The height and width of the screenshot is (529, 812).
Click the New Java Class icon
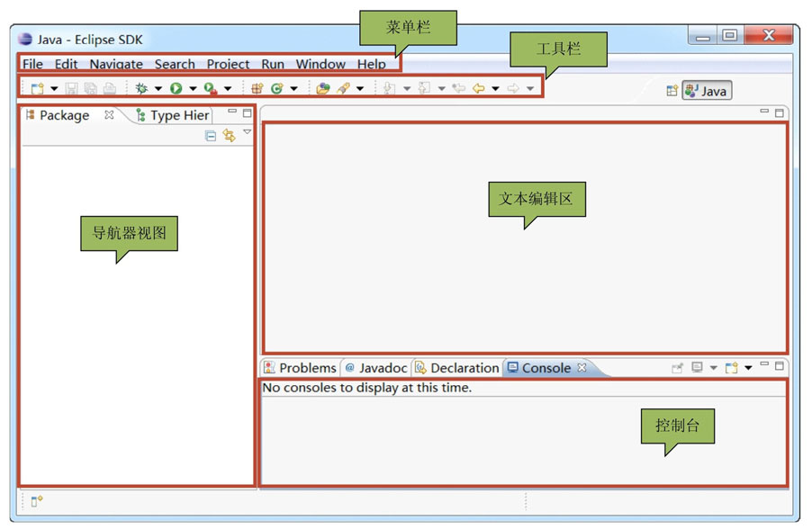(x=277, y=88)
